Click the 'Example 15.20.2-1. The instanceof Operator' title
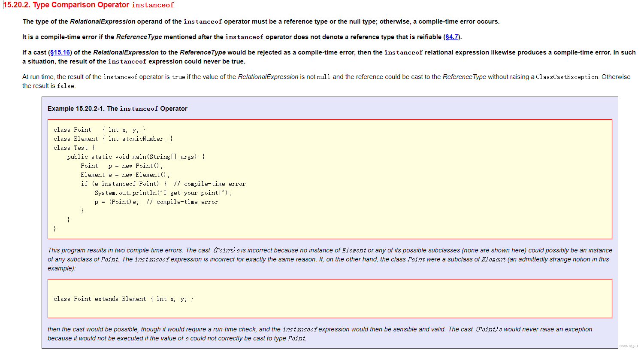The width and height of the screenshot is (644, 352). (x=118, y=109)
